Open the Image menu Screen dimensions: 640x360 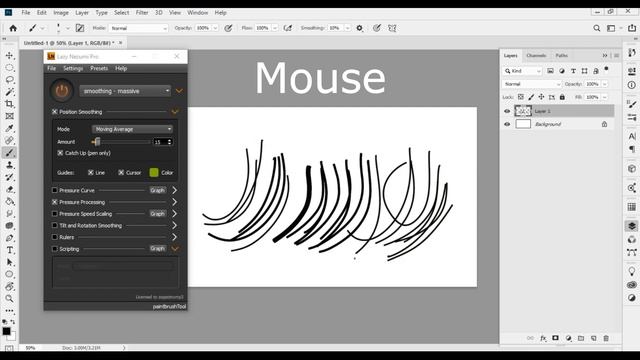(61, 13)
